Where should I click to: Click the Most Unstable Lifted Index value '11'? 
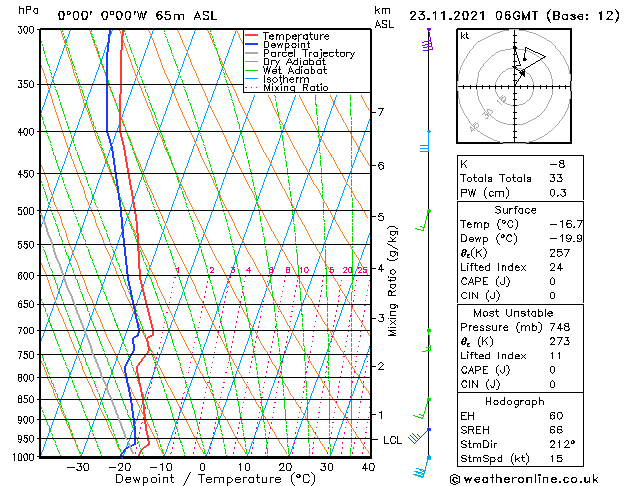tap(556, 356)
